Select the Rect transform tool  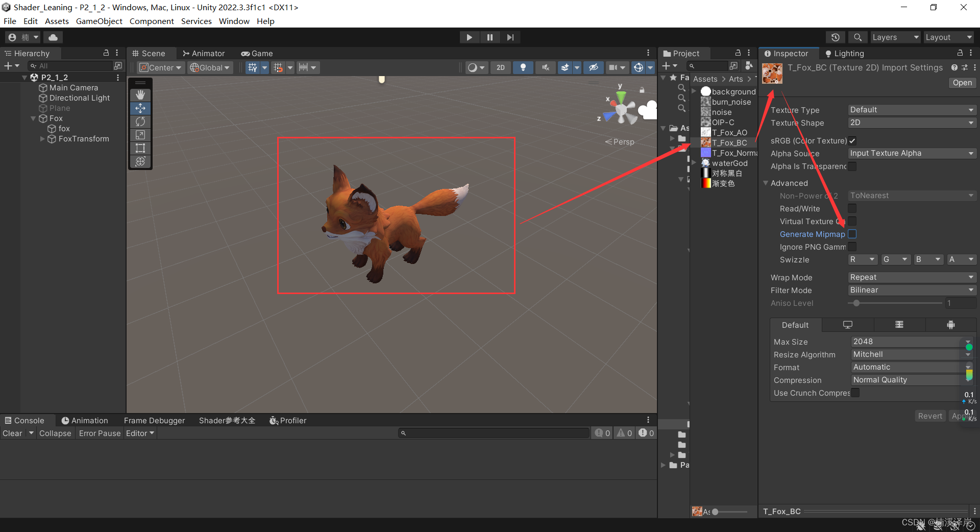[x=140, y=148]
